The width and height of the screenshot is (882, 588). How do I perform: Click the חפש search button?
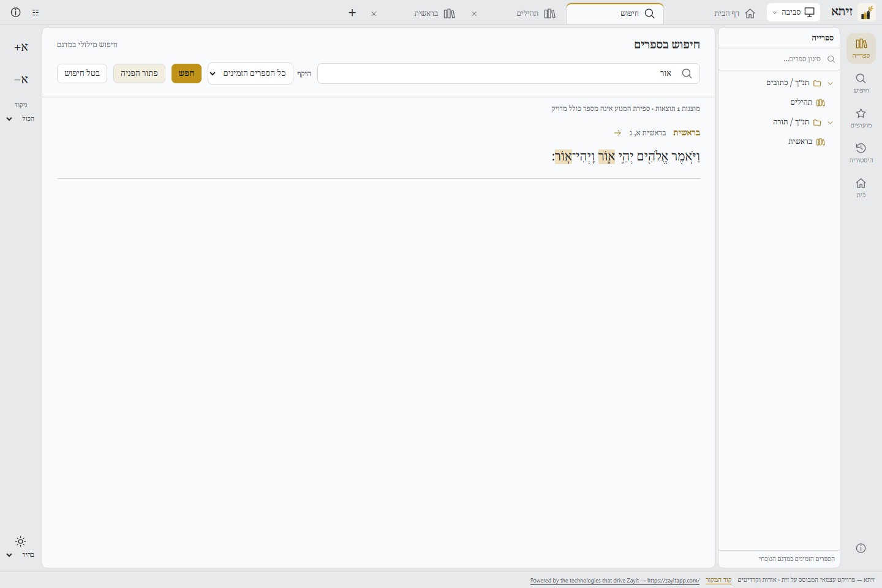186,73
